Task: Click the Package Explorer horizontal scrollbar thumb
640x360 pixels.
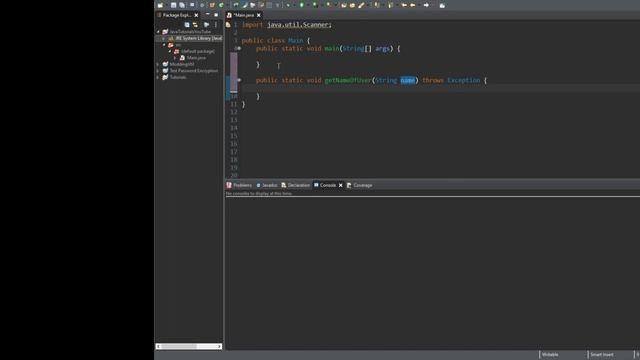Action: click(179, 347)
